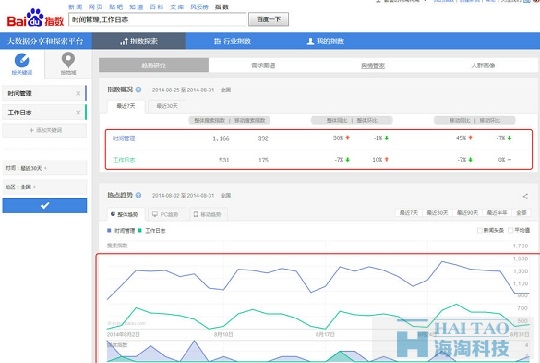Click the keyword search input field
Screen dimensions: 540x363
(157, 20)
